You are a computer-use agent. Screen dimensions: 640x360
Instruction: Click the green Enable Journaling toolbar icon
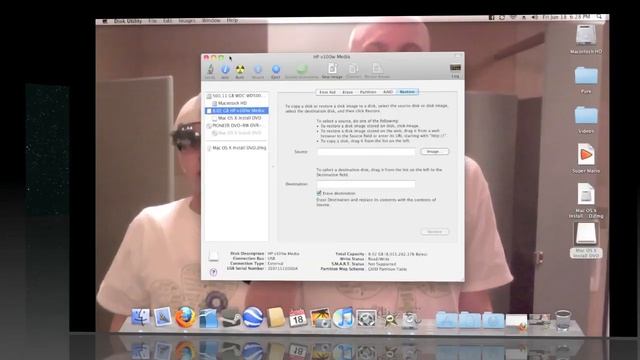coord(302,71)
